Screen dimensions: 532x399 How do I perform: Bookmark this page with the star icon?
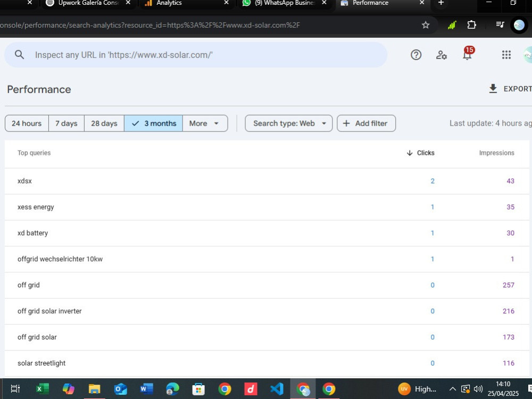(x=426, y=25)
